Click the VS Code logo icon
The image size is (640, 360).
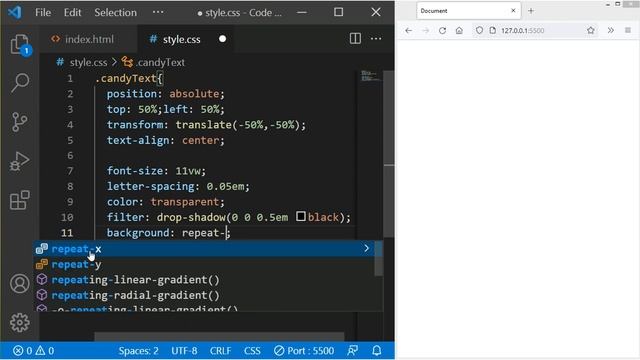[15, 12]
